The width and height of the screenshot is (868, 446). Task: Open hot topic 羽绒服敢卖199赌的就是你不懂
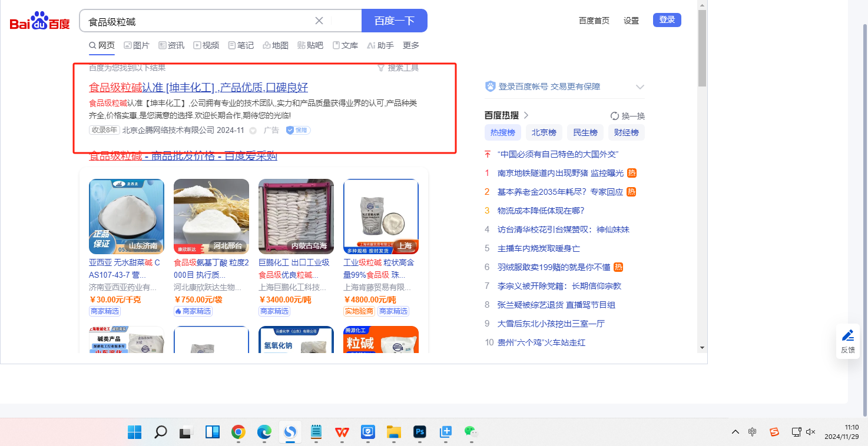coord(554,267)
